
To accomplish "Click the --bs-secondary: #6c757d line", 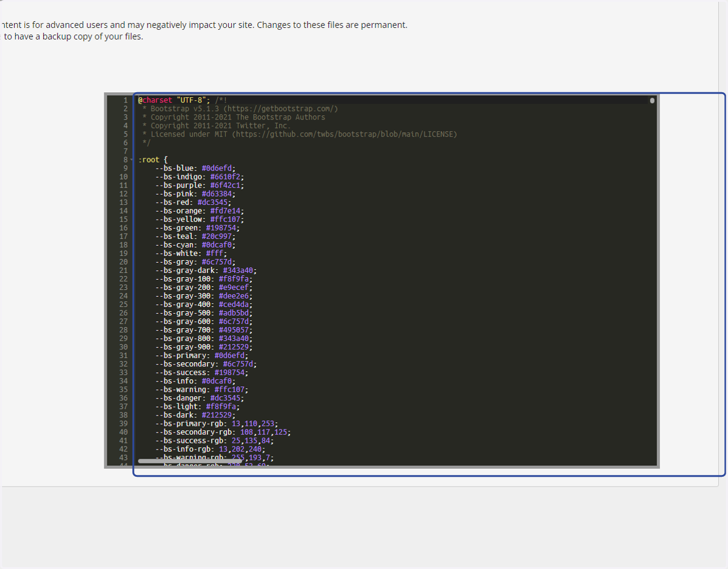I will tap(206, 363).
